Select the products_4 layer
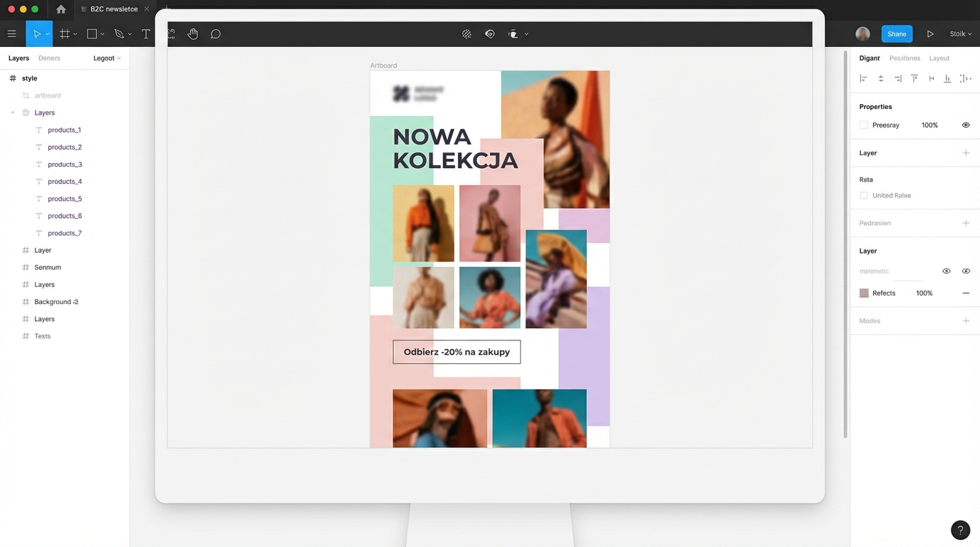 (65, 182)
